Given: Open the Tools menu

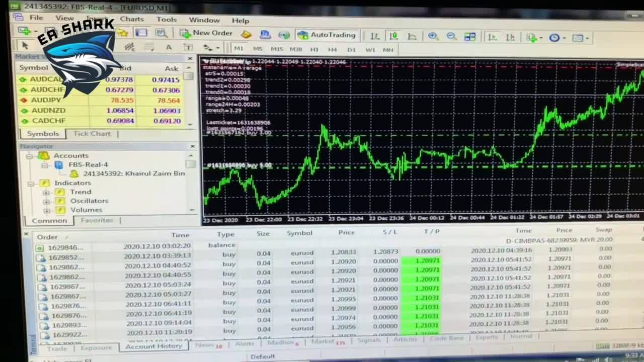Looking at the screenshot, I should 167,20.
